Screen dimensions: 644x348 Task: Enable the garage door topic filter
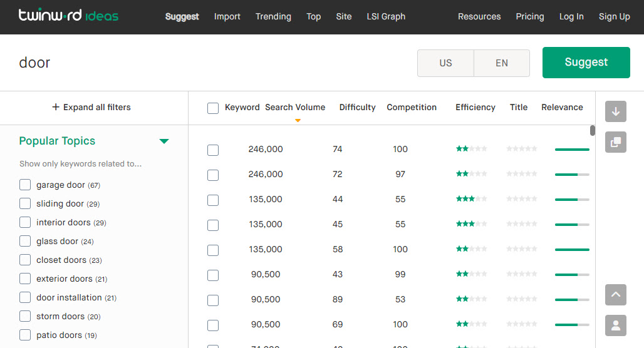25,185
